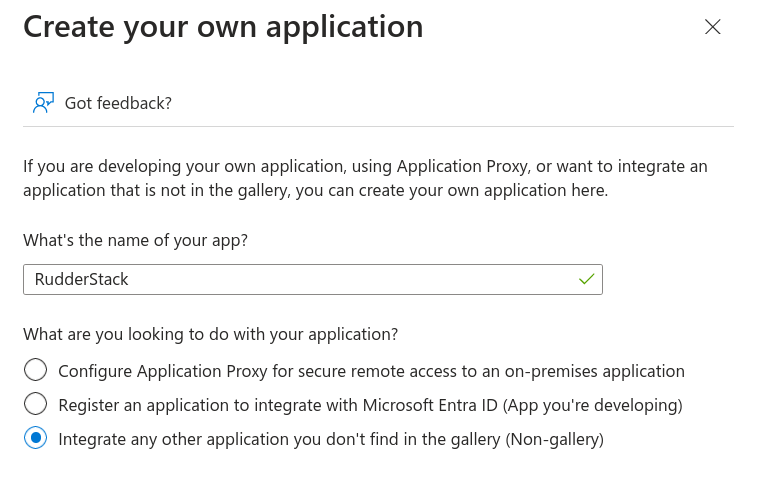This screenshot has height=484, width=759.
Task: Select the Non-gallery integration radio button
Action: (35, 438)
